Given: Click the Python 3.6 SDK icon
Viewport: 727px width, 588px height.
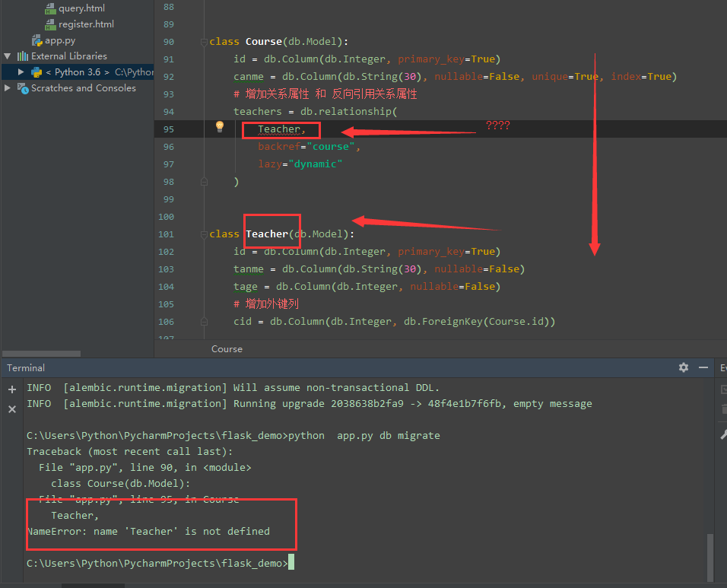Looking at the screenshot, I should 37,72.
